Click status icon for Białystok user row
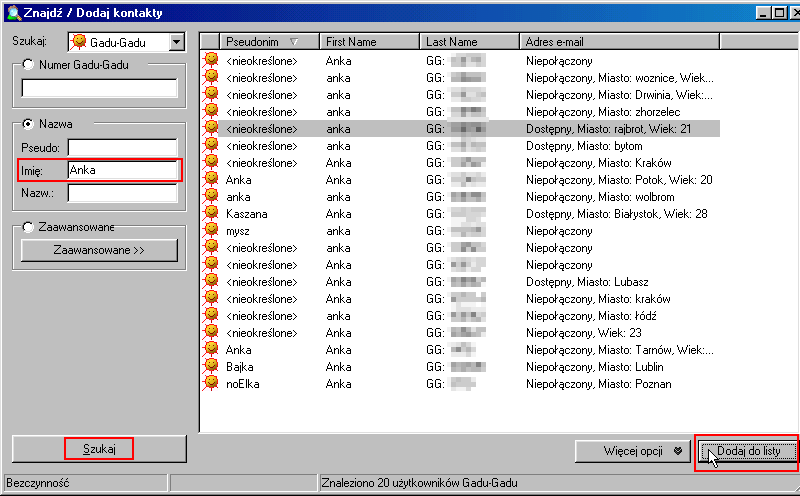Image resolution: width=800 pixels, height=496 pixels. tap(211, 214)
